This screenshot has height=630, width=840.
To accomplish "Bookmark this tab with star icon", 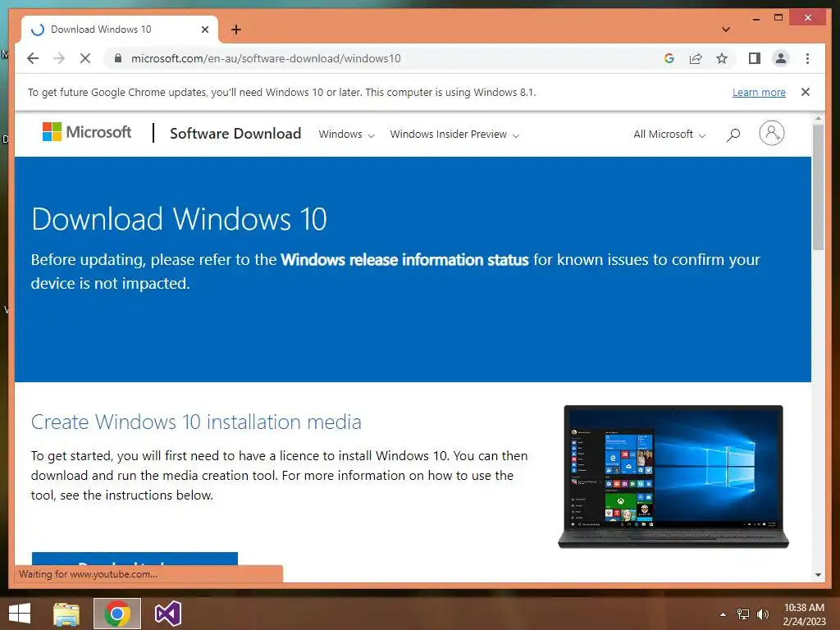I will coord(722,58).
